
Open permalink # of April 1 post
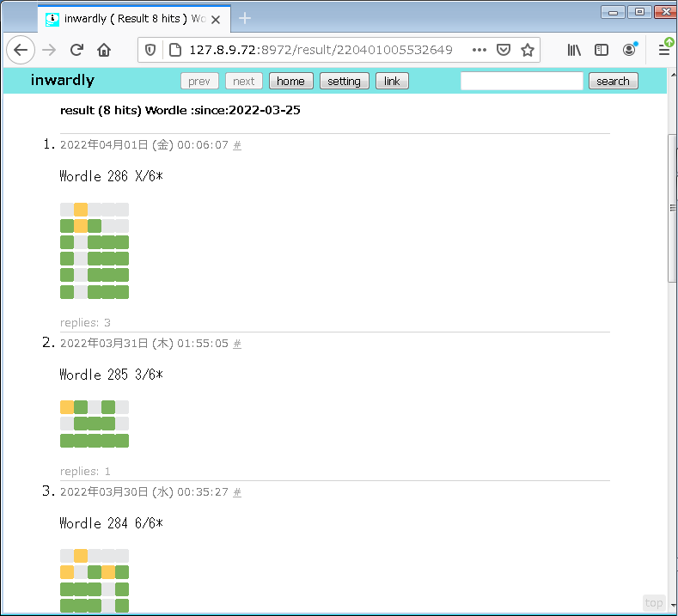coord(237,145)
